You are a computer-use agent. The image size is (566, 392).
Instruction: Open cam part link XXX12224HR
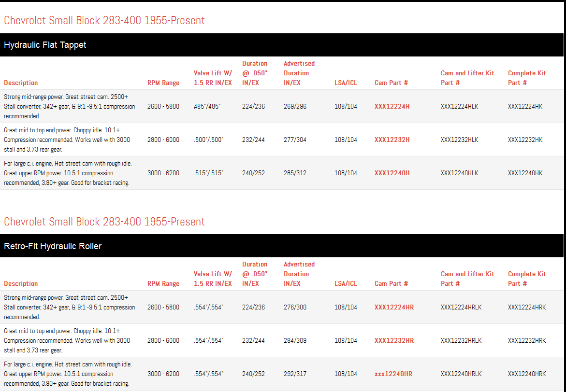[x=394, y=307]
